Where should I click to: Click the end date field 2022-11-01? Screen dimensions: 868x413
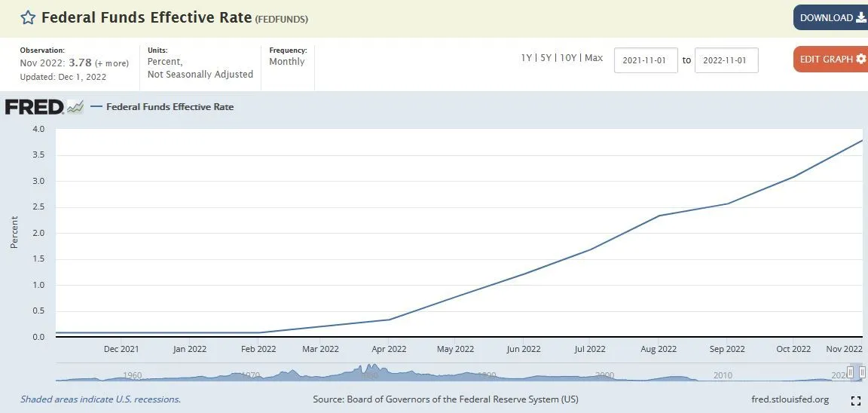click(726, 60)
